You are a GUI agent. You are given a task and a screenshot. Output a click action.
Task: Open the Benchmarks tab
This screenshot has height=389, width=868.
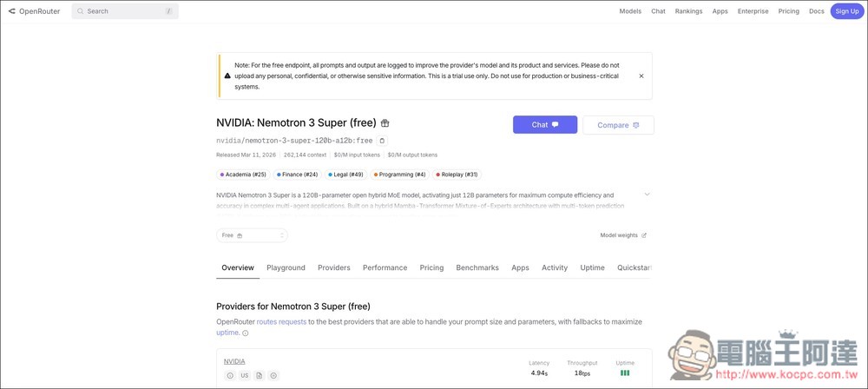coord(477,267)
